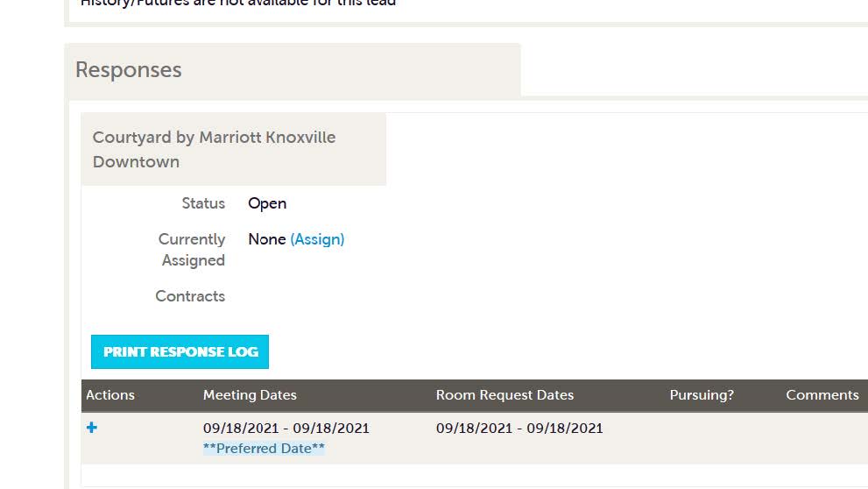Click the Status field label
Image resolution: width=868 pixels, height=489 pixels.
tap(203, 203)
